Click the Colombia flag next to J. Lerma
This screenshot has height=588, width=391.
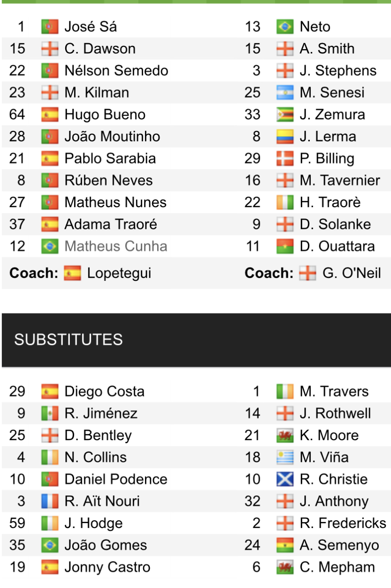285,137
